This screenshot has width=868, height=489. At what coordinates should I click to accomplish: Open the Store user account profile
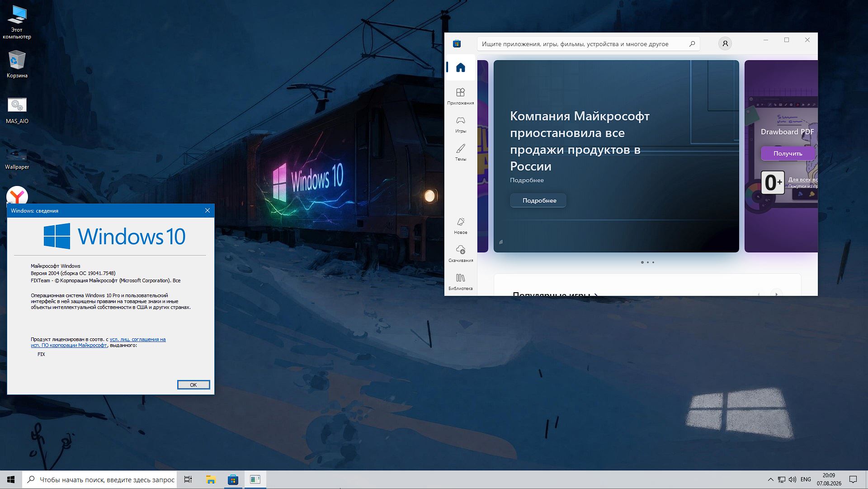point(725,43)
